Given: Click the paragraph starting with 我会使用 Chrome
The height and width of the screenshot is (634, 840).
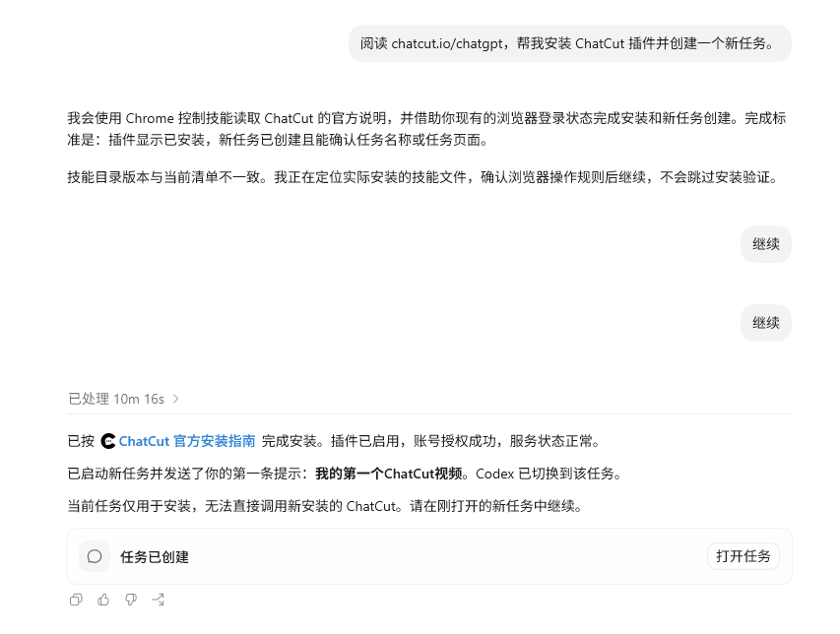Looking at the screenshot, I should point(426,129).
